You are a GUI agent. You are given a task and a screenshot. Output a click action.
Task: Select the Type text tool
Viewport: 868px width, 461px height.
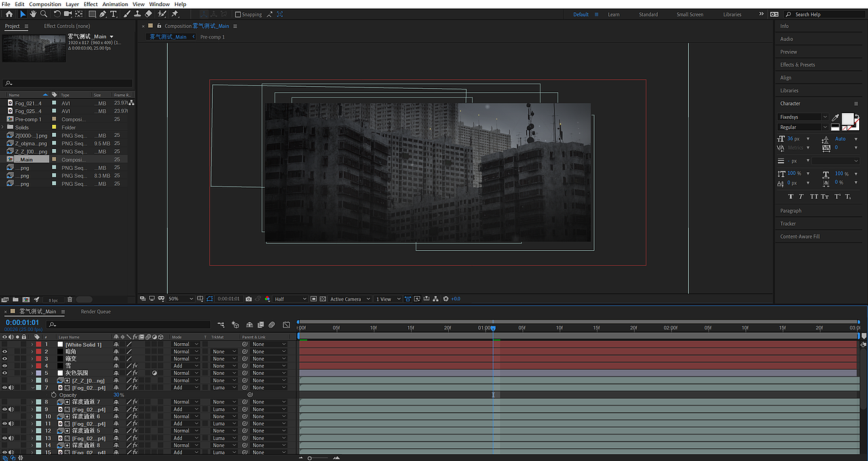113,14
